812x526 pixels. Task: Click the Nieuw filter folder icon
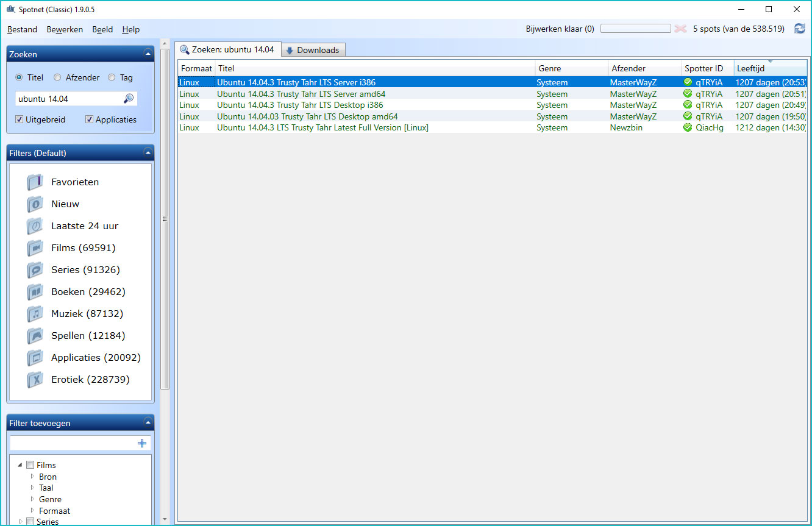pyautogui.click(x=35, y=204)
